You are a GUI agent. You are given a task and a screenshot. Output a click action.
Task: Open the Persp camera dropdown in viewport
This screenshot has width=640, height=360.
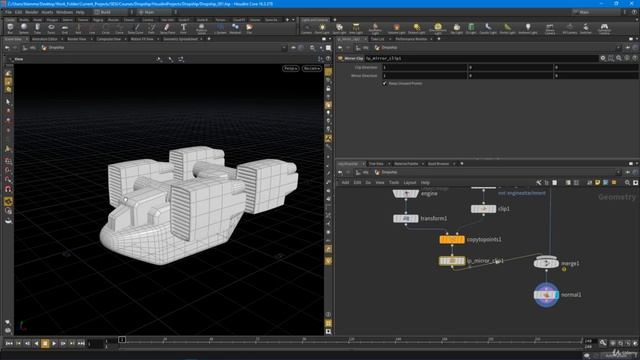pyautogui.click(x=290, y=69)
